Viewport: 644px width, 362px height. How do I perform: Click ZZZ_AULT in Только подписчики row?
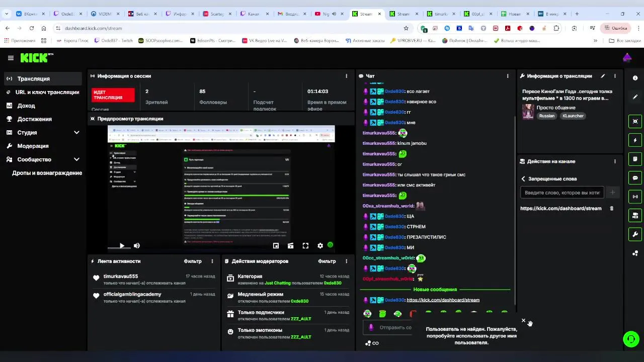[301, 319]
